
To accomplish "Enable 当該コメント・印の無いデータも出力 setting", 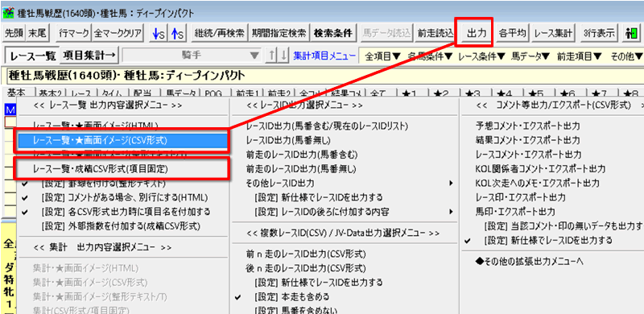I will 563,226.
